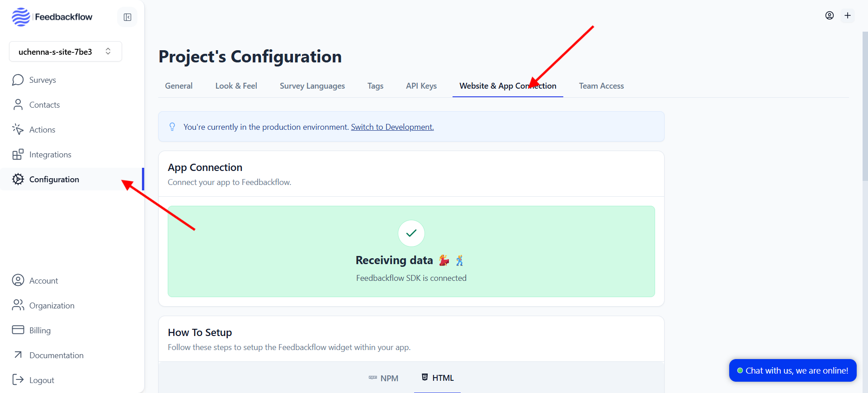Click the Feedbackflow logo icon
The height and width of the screenshot is (393, 868).
(x=21, y=17)
